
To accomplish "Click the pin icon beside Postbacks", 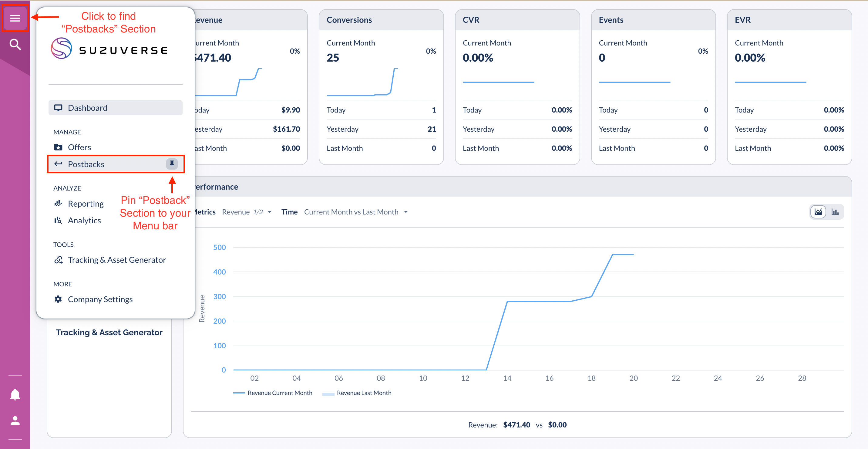I will pos(172,164).
